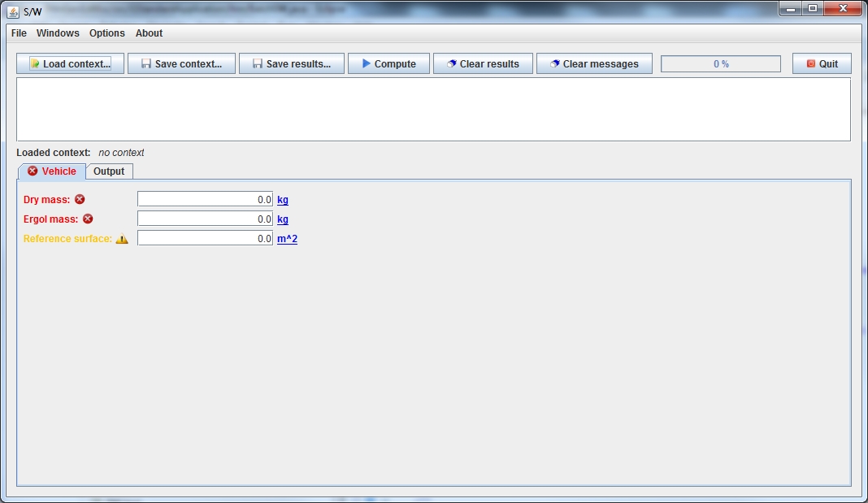868x503 pixels.
Task: Open the File menu
Action: click(19, 33)
